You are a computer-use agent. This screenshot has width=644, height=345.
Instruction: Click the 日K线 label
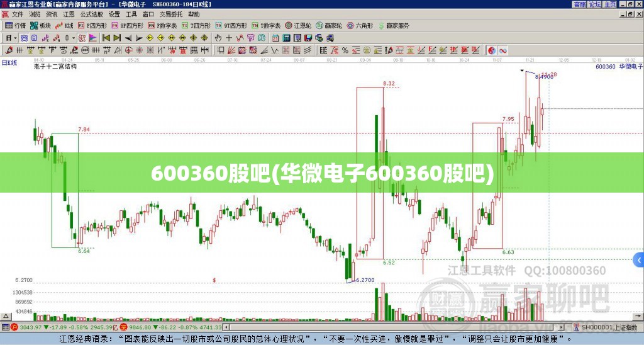[x=9, y=63]
